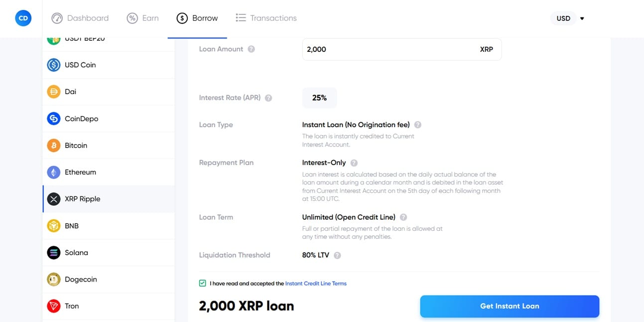Click the BNB coin icon
The image size is (644, 322).
[53, 226]
